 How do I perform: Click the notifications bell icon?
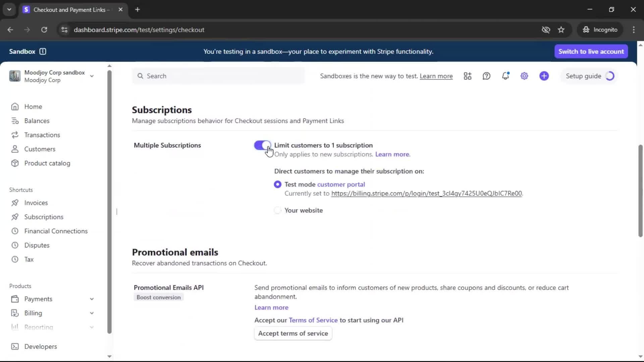point(505,76)
